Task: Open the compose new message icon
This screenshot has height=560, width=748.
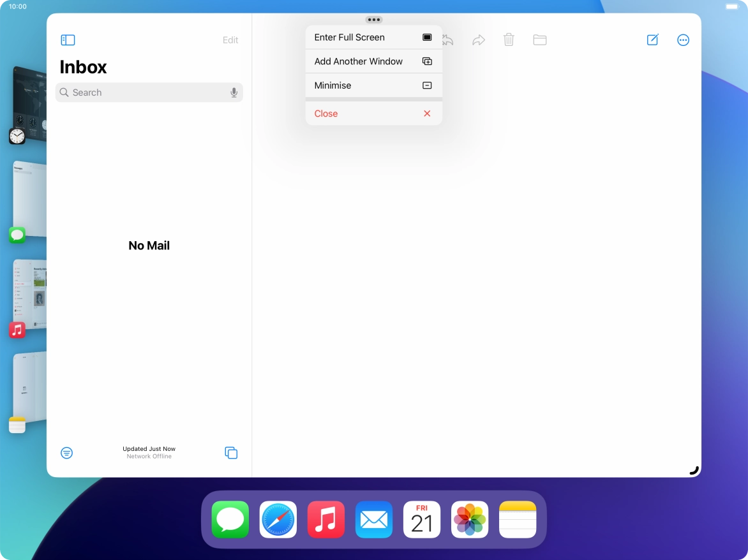Action: [652, 40]
